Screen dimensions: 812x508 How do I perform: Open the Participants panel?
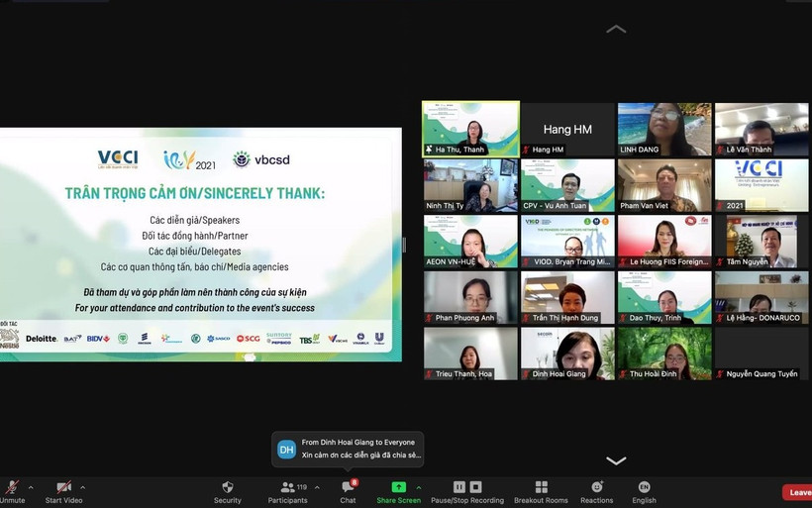coord(287,488)
